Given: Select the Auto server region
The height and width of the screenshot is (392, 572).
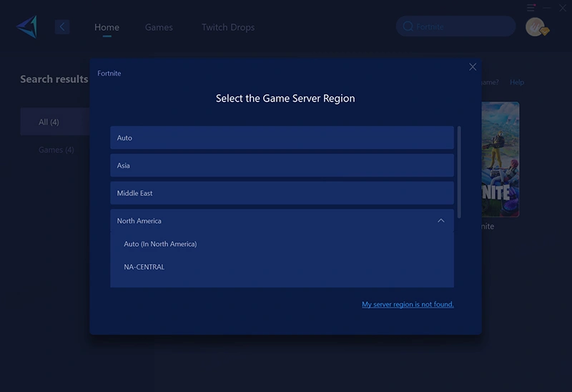Looking at the screenshot, I should [x=282, y=138].
